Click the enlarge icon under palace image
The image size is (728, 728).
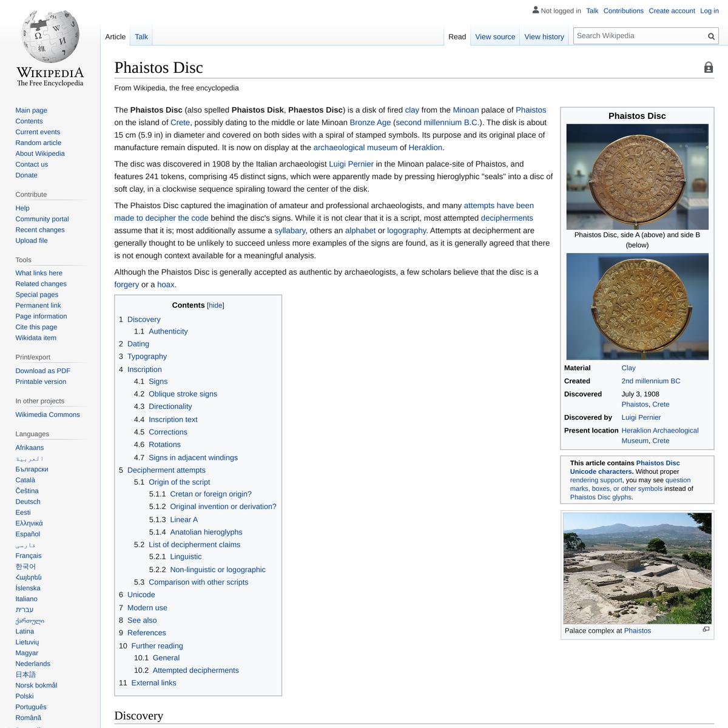pyautogui.click(x=706, y=629)
